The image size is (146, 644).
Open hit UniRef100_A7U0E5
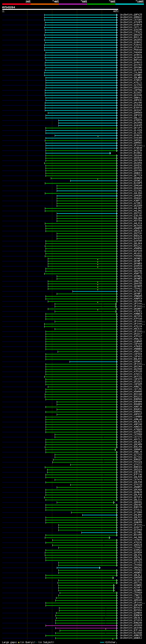[x=131, y=22]
